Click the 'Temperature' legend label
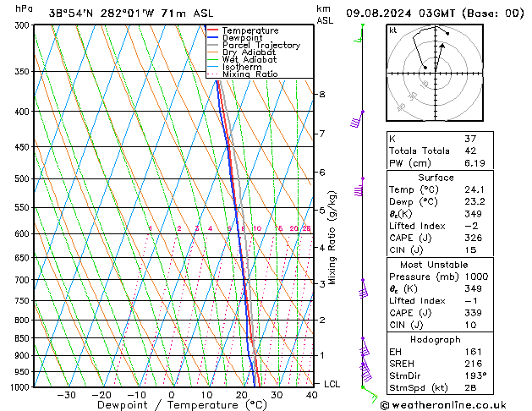Viewport: 532px width, 411px height. tap(250, 30)
